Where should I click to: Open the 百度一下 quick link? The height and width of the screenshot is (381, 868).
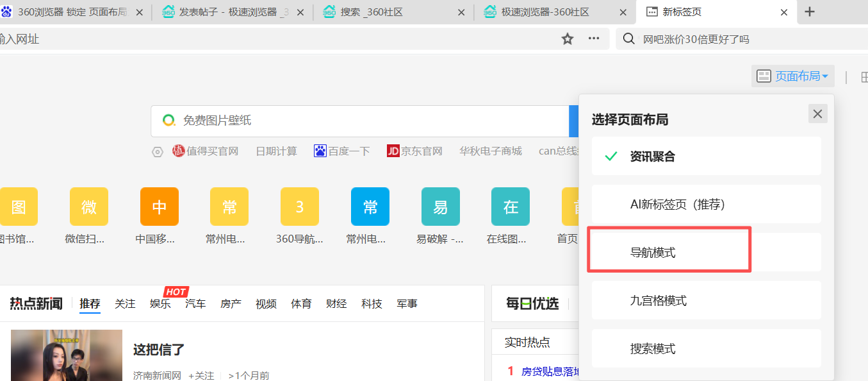pos(342,151)
